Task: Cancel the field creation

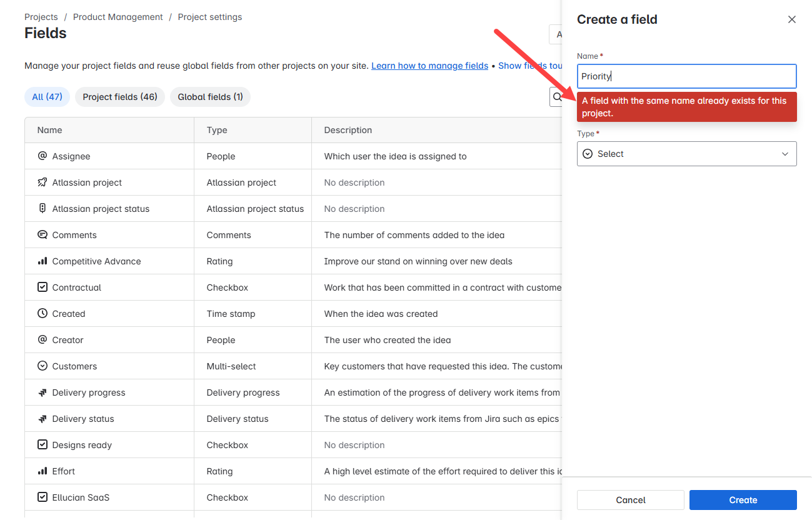Action: point(631,500)
